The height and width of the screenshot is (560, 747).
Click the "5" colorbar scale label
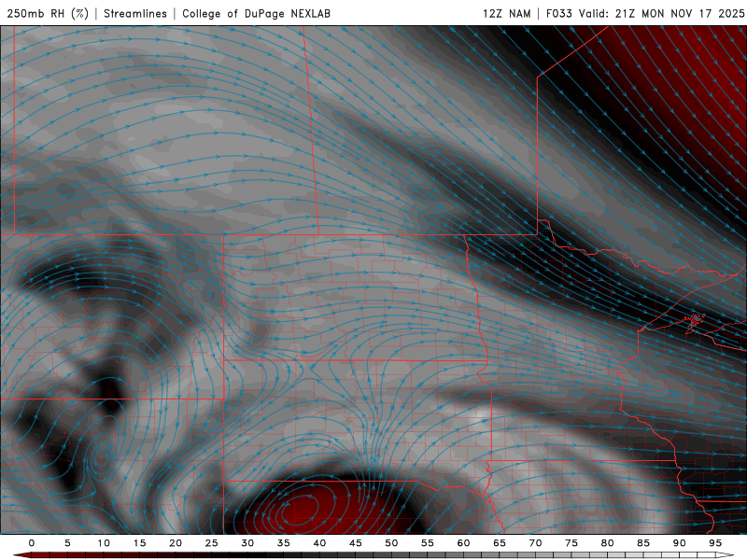(x=67, y=543)
